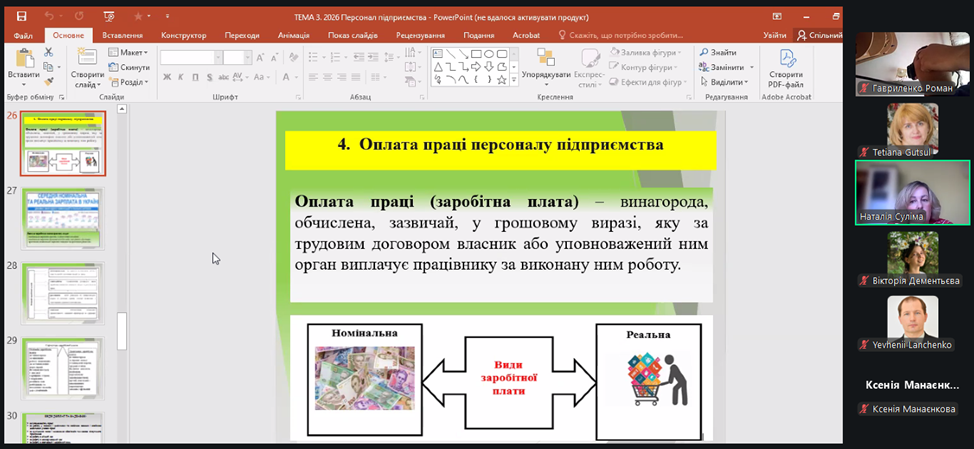
Task: Click the Експрес-стилі quick styles button
Action: [x=590, y=68]
